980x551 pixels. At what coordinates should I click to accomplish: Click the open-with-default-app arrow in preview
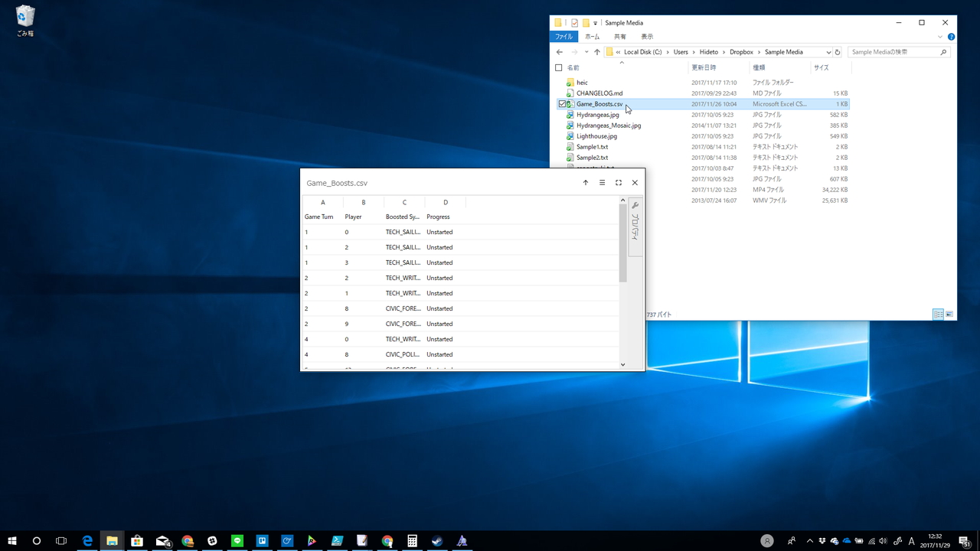(586, 183)
